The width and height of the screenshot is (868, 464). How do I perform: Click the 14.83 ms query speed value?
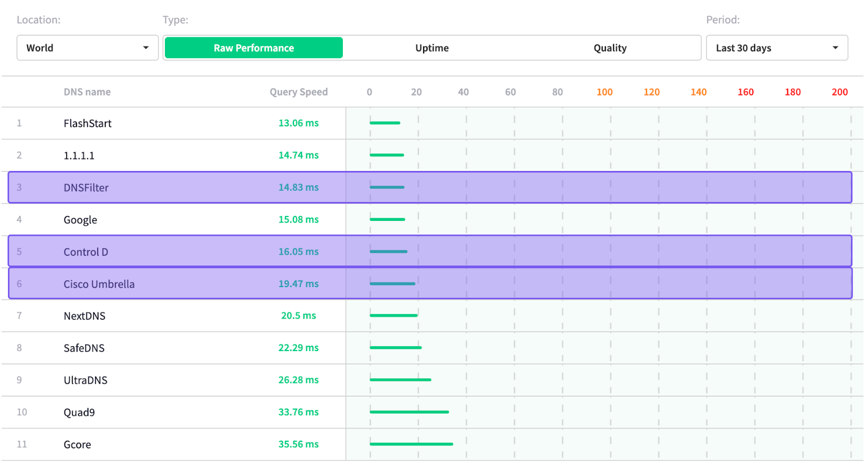[298, 187]
